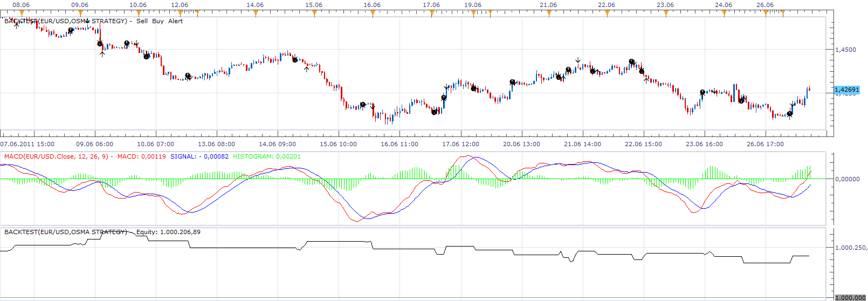Click the lone down arrow signal above the 21.06 candles

click(x=578, y=60)
